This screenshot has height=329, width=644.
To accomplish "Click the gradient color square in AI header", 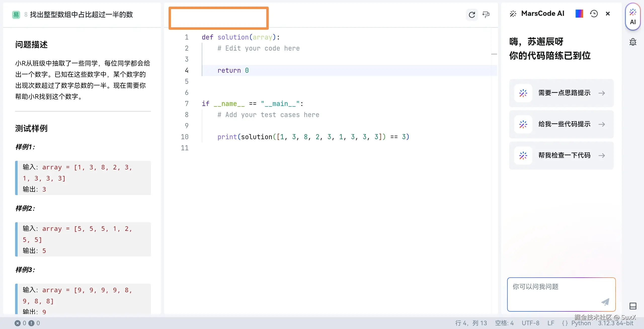I will pos(579,14).
